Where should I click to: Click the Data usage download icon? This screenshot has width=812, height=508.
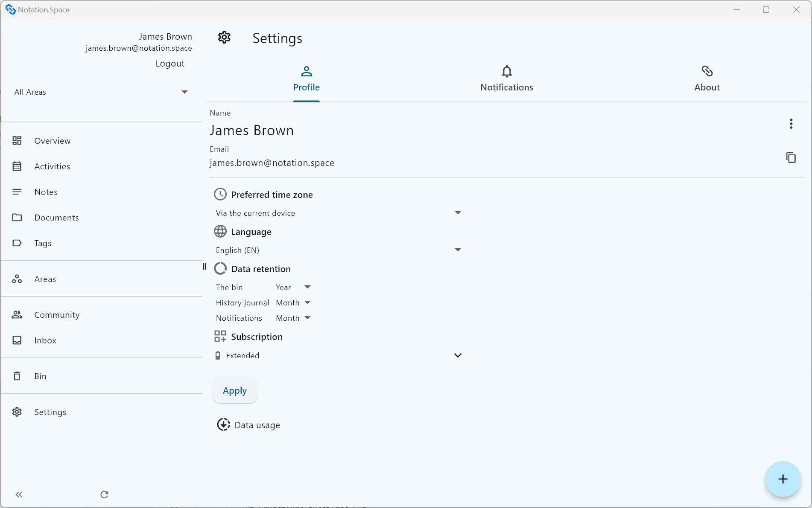coord(223,424)
